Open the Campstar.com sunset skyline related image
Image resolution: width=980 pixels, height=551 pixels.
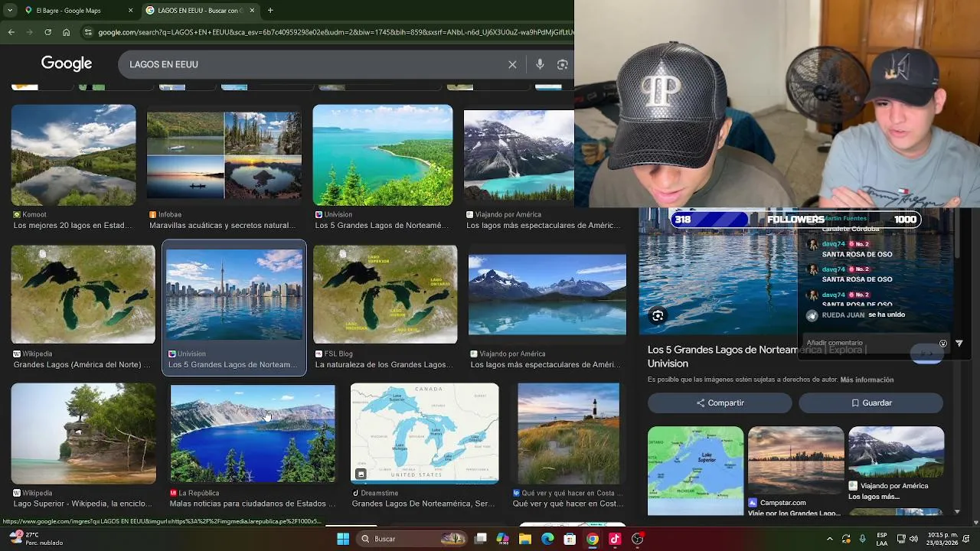coord(796,460)
